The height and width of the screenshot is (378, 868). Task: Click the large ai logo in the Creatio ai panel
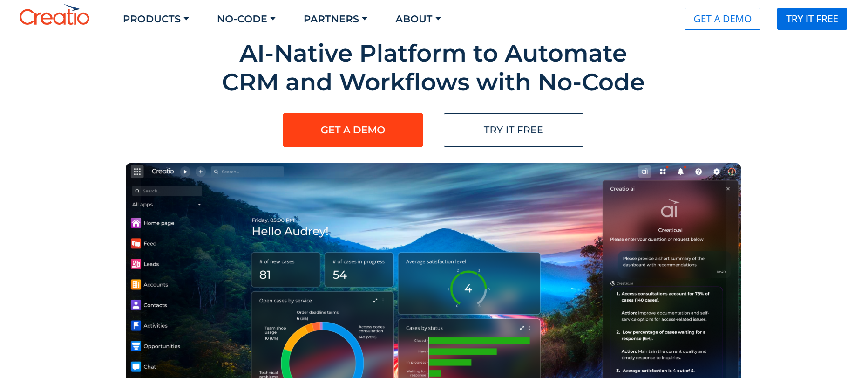(x=670, y=209)
